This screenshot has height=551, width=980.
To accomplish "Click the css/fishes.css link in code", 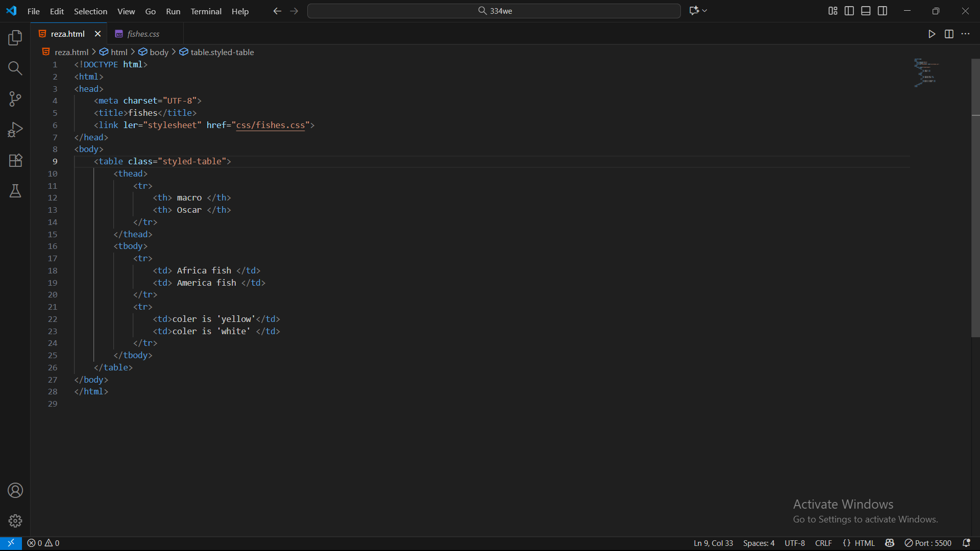I will 270,125.
